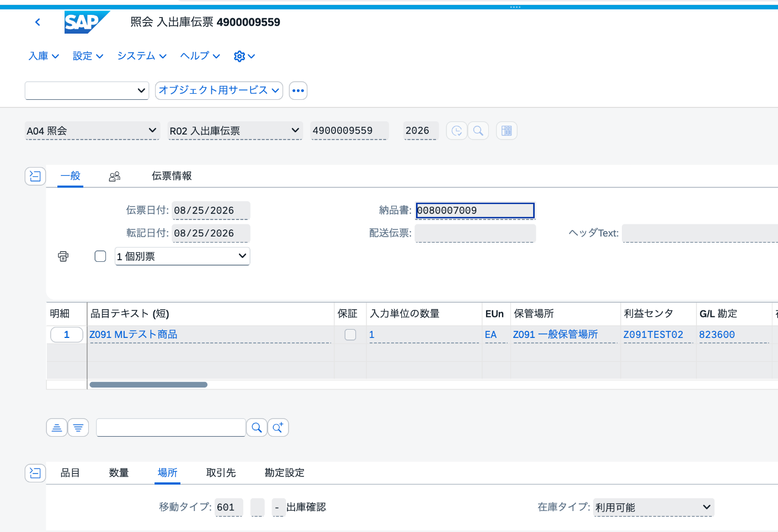
Task: Open the システム menu
Action: point(142,56)
